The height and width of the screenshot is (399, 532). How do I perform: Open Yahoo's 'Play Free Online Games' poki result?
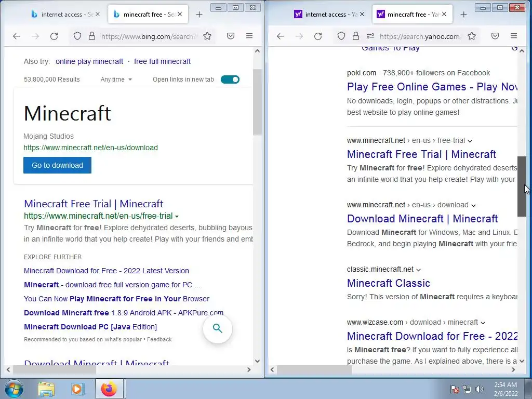click(x=432, y=87)
